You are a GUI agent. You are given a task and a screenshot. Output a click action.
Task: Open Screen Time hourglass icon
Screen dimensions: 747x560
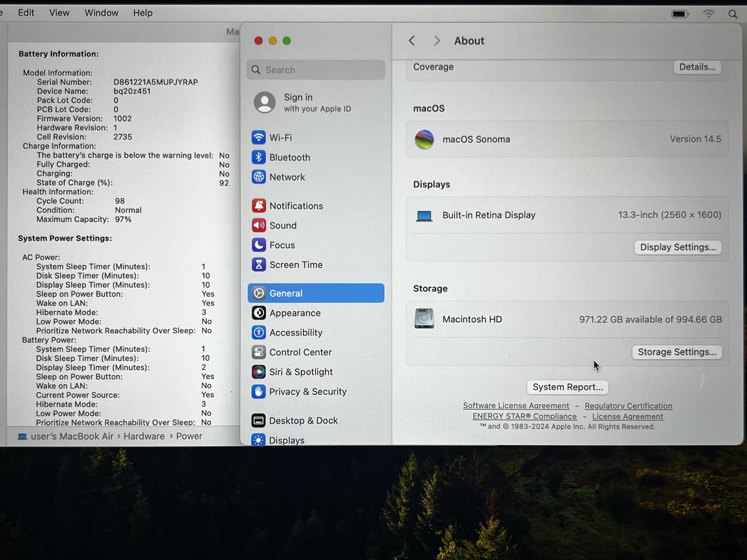point(258,264)
